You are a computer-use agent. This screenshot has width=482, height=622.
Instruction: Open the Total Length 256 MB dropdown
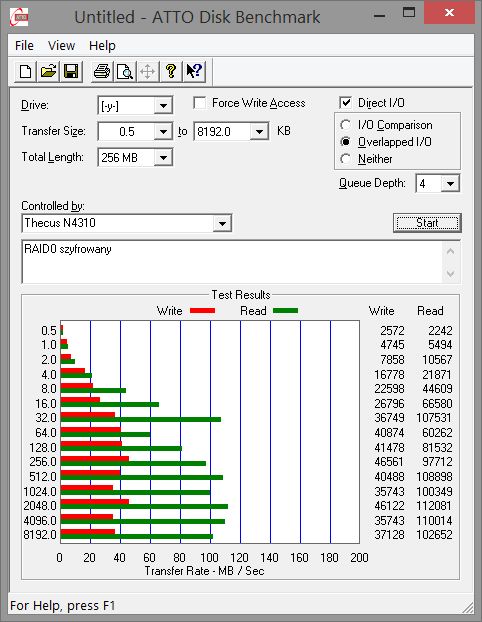[163, 158]
